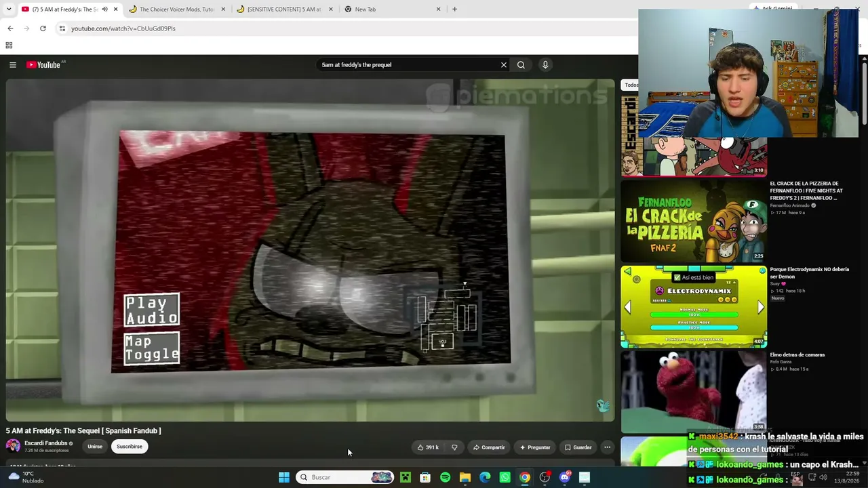
Task: Click the Google Chrome taskbar icon
Action: (525, 477)
